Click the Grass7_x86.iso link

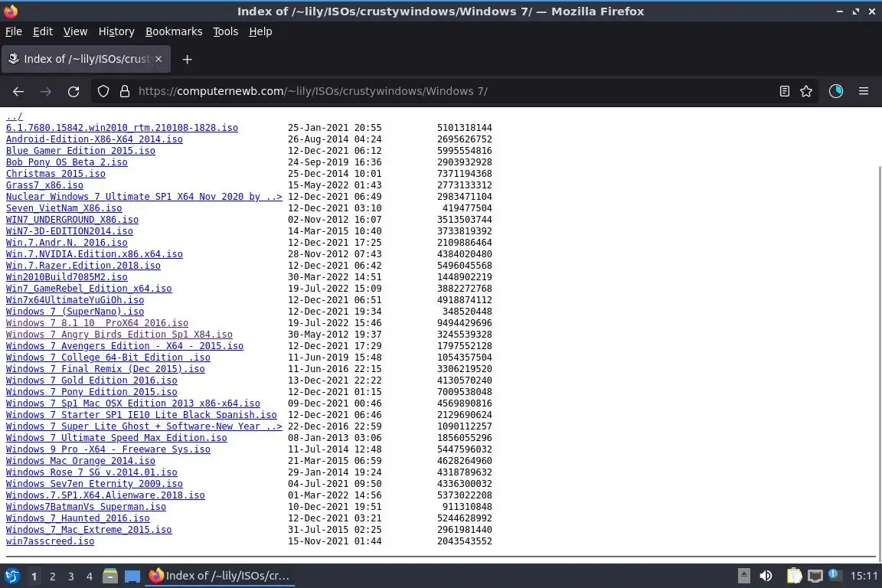[44, 185]
